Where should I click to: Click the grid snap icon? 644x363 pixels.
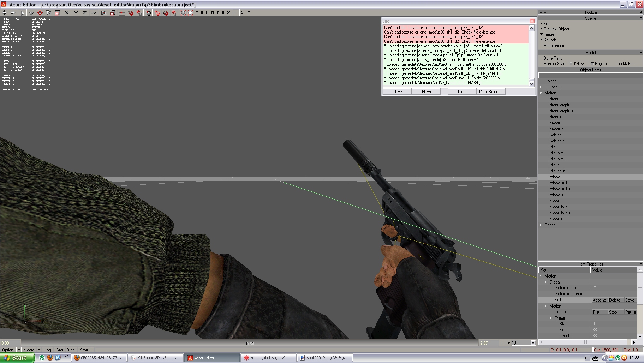[x=121, y=13]
